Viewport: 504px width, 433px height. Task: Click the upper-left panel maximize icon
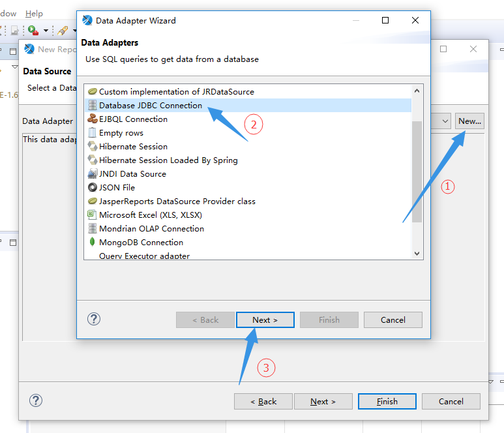[x=13, y=52]
